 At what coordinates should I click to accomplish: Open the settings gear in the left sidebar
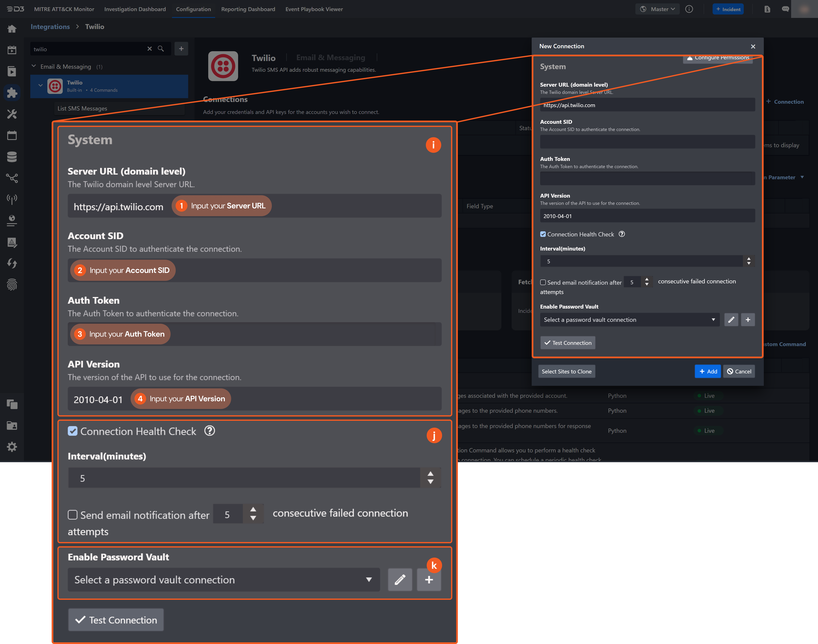(12, 447)
